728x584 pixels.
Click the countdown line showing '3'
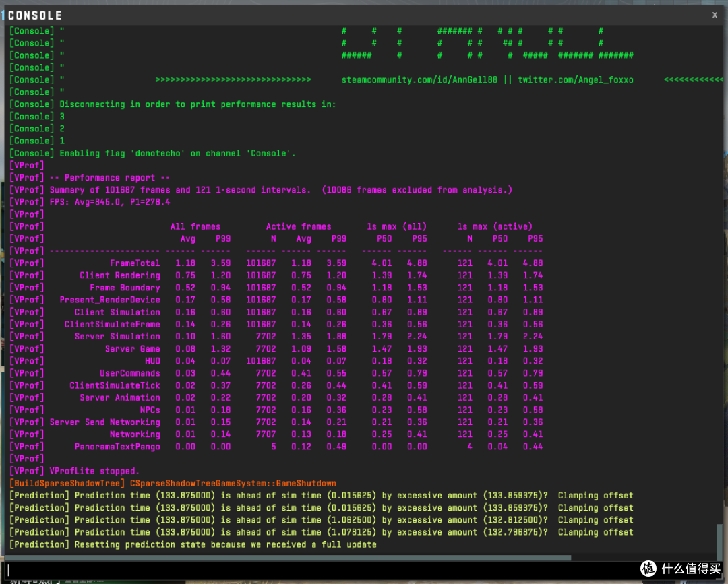36,117
